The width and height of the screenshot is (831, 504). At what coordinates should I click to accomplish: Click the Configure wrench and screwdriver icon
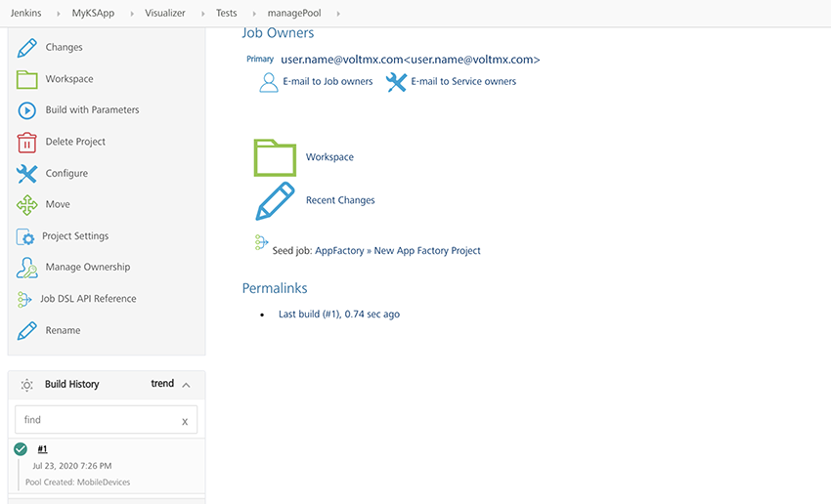point(27,174)
